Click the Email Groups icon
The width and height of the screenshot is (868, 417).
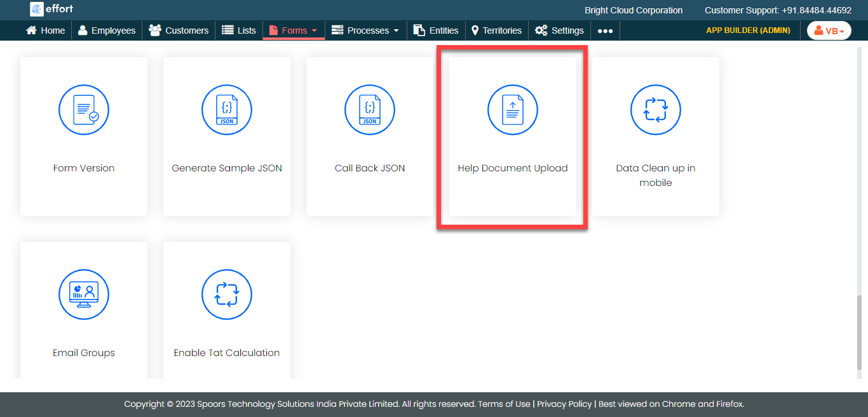pyautogui.click(x=84, y=295)
